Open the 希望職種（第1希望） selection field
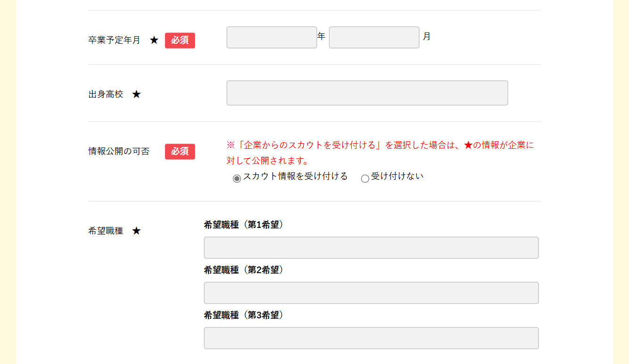The width and height of the screenshot is (629, 364). (x=371, y=248)
